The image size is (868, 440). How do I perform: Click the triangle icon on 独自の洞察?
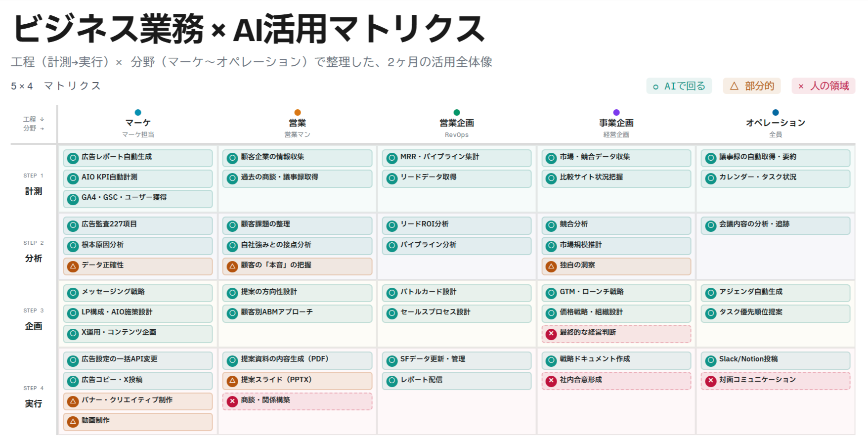click(x=551, y=266)
